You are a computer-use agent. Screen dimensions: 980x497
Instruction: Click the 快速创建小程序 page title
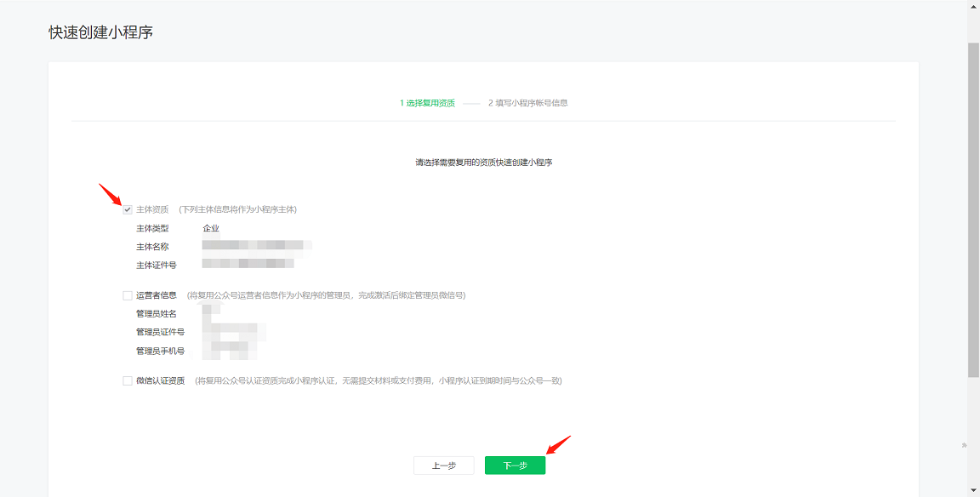[100, 32]
